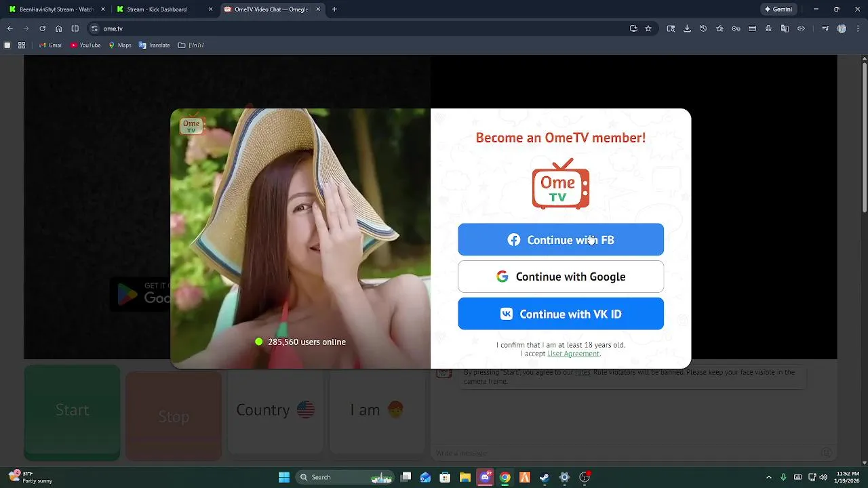The height and width of the screenshot is (488, 868).
Task: Open the Translate bookmark
Action: [154, 45]
